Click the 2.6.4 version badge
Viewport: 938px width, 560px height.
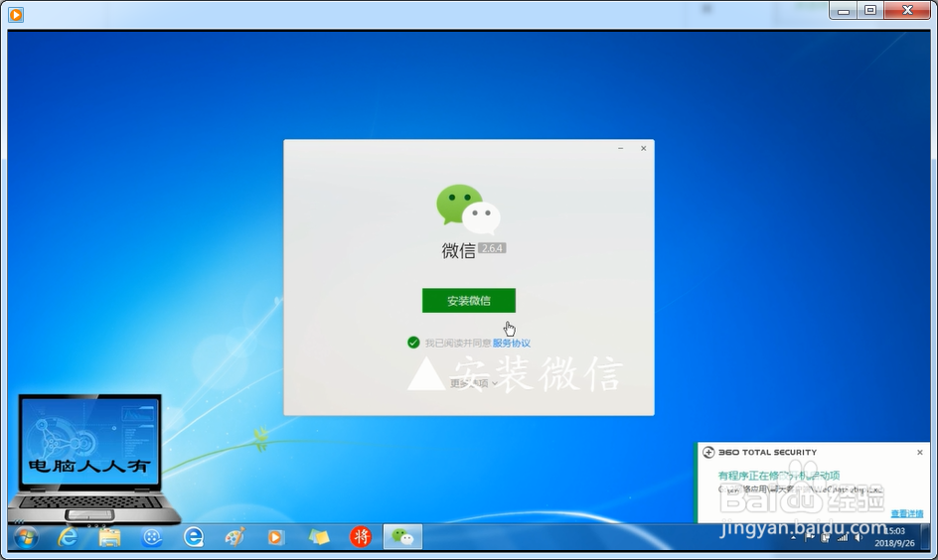click(492, 248)
